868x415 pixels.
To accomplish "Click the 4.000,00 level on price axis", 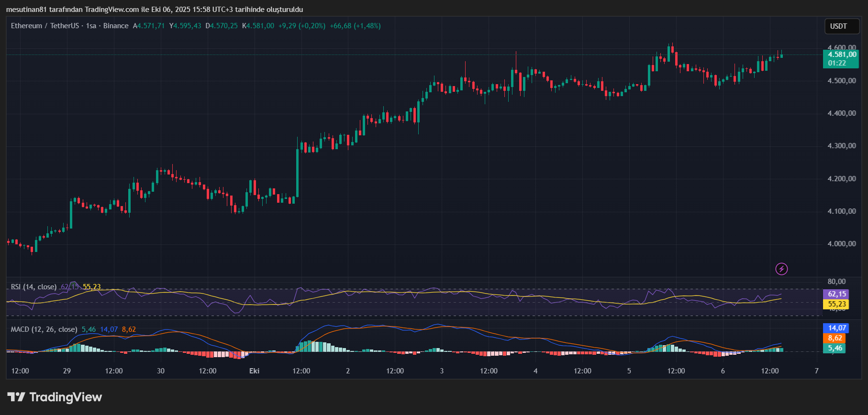I will click(x=842, y=244).
